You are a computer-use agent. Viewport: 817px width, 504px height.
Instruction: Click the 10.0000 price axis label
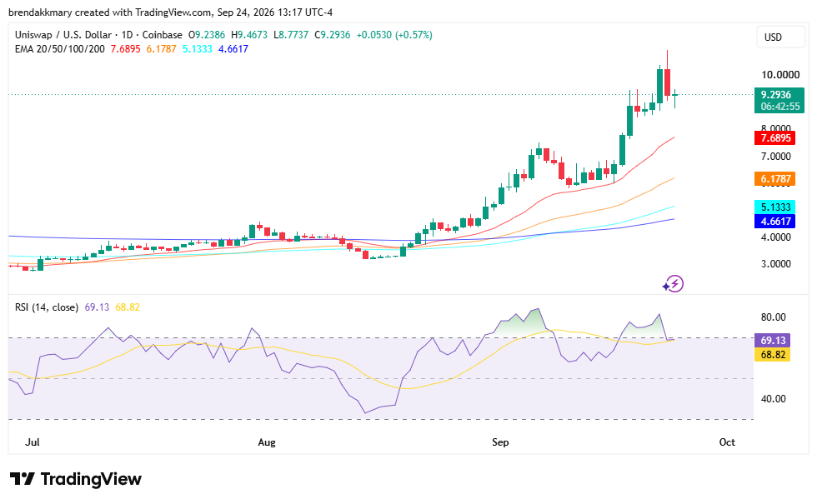pyautogui.click(x=780, y=75)
